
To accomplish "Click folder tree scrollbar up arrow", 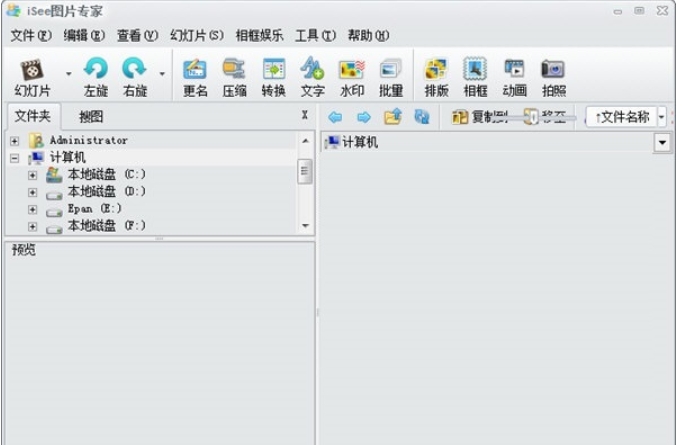I will tap(305, 141).
